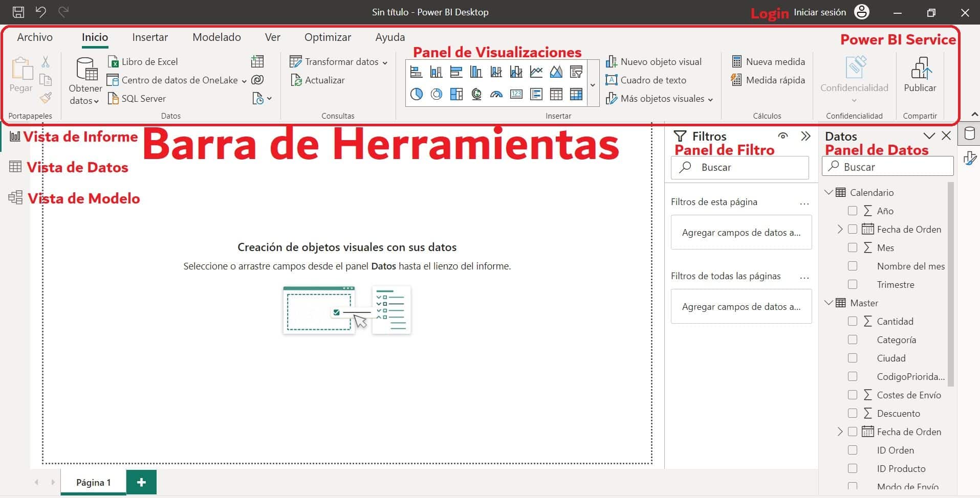Open the Model view icon in sidebar
980x498 pixels.
[15, 197]
